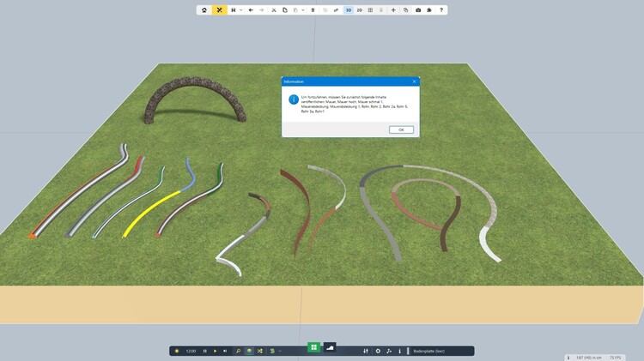
Task: Pause the simulation
Action: 205,352
